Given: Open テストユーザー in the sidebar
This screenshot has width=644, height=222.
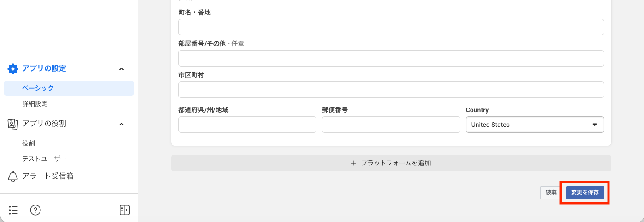Looking at the screenshot, I should [44, 159].
